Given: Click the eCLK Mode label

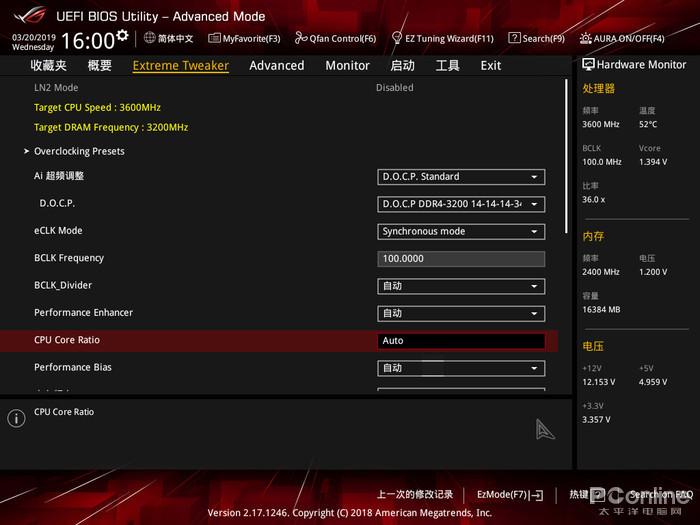Looking at the screenshot, I should click(x=58, y=231).
